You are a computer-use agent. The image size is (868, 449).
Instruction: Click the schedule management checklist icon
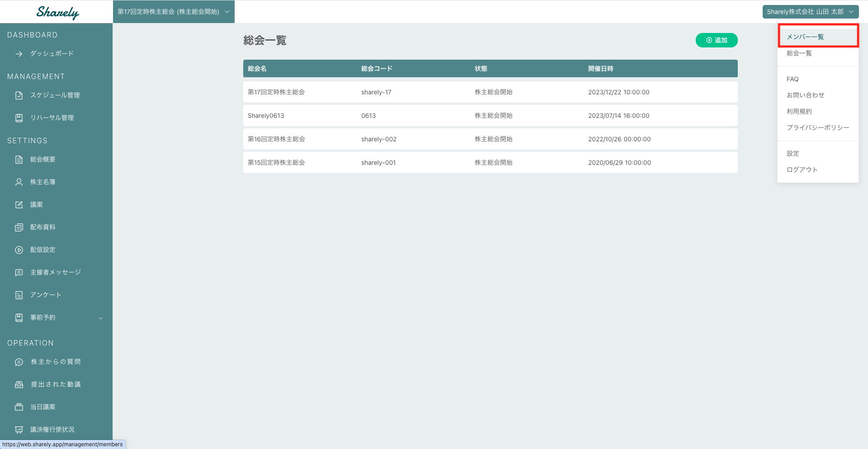[x=19, y=95]
